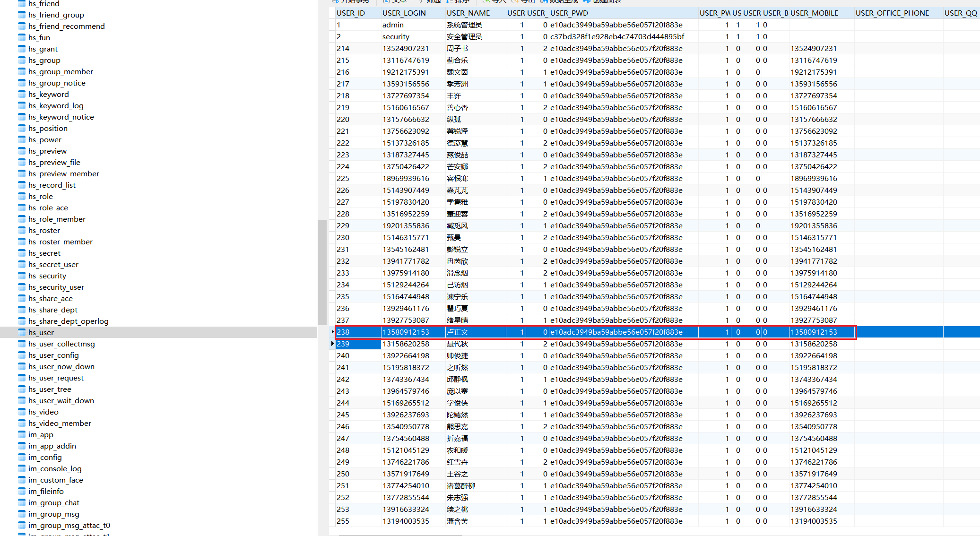Image resolution: width=980 pixels, height=536 pixels.
Task: Click the table icon beside hs_user
Action: coord(22,332)
